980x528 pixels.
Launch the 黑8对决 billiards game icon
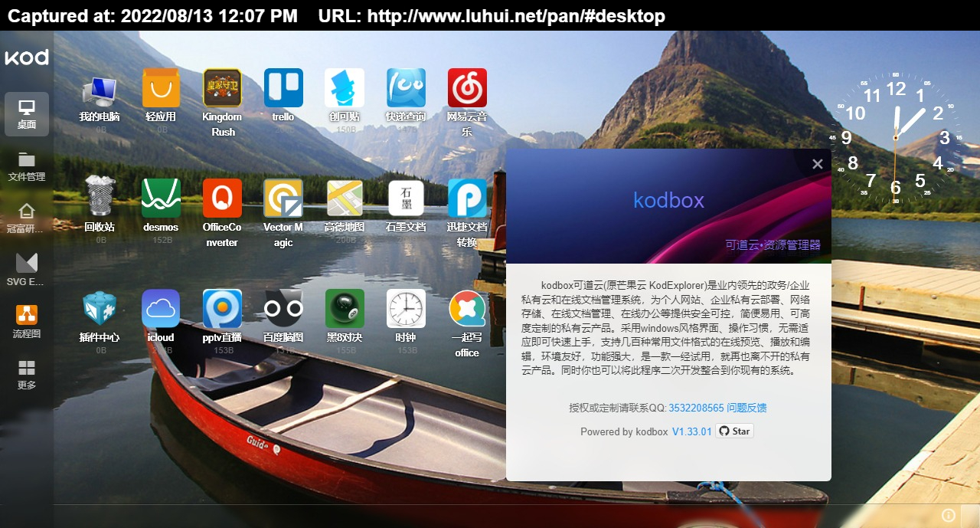(x=345, y=309)
